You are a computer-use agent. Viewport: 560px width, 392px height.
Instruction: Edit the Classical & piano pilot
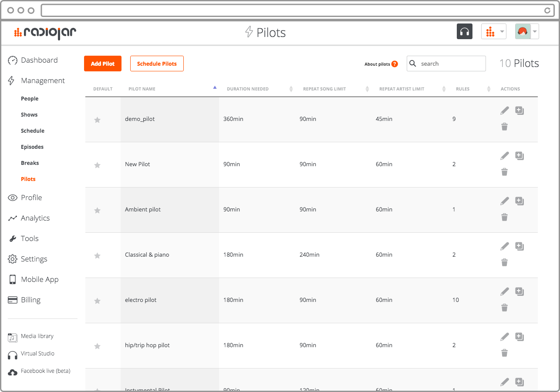[505, 246]
